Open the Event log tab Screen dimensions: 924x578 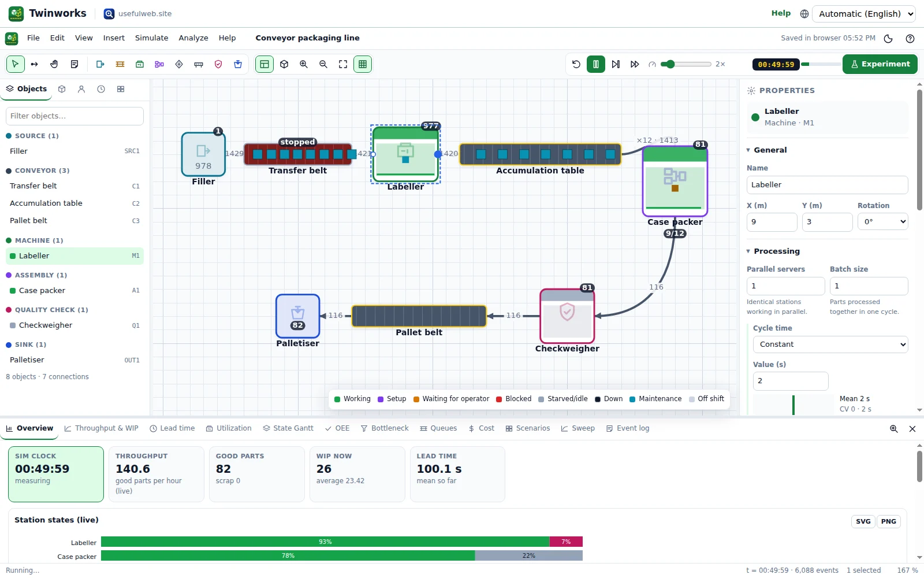(628, 428)
